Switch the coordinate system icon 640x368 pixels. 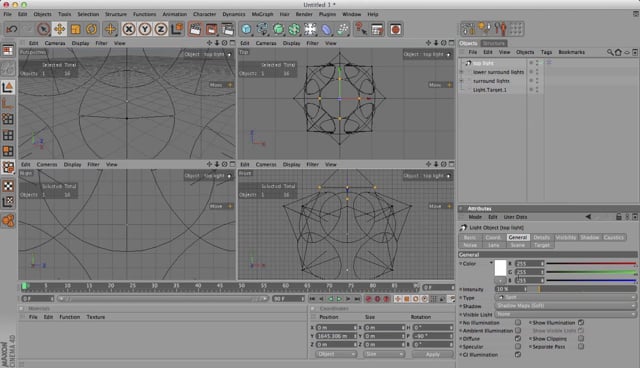click(x=177, y=29)
